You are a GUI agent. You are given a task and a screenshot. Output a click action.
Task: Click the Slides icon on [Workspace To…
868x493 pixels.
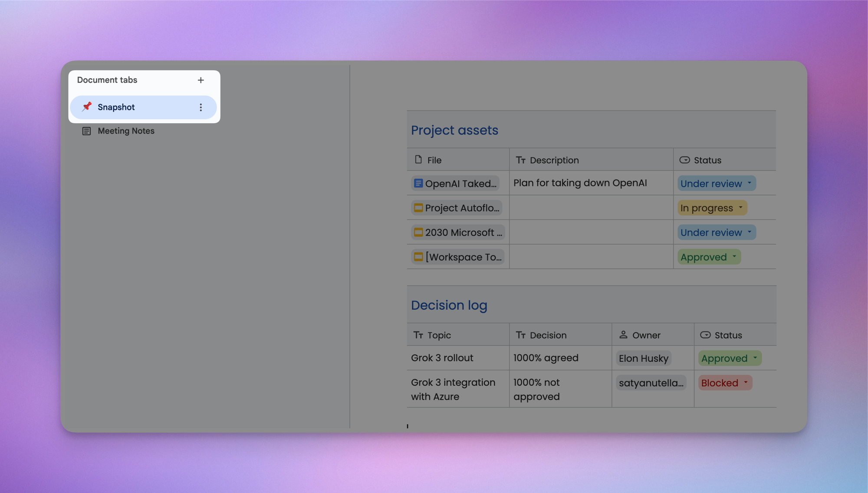tap(418, 257)
